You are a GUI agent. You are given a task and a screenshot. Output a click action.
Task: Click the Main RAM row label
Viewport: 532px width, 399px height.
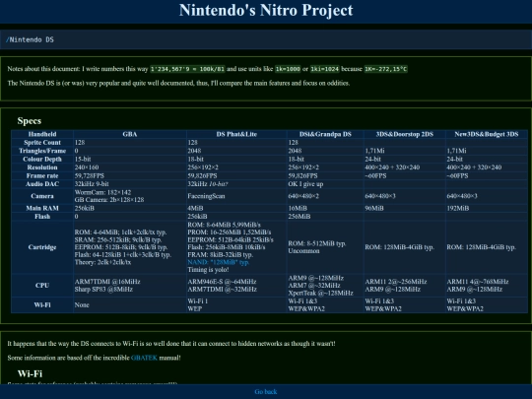click(x=42, y=208)
